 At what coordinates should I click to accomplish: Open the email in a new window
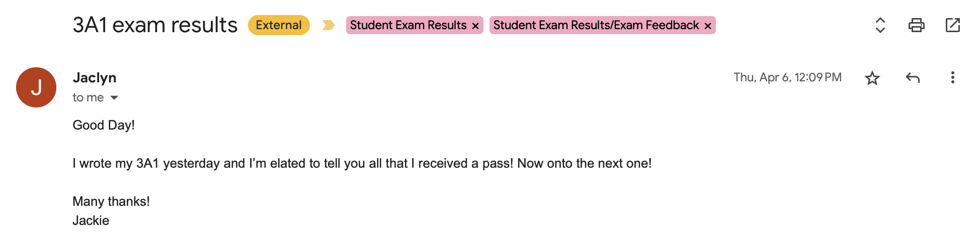tap(952, 25)
